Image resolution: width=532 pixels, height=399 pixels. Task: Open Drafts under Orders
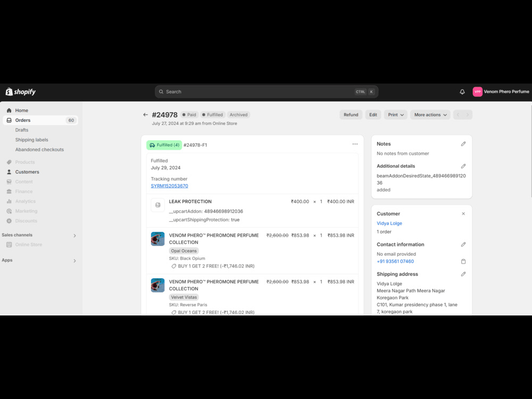[x=22, y=130]
